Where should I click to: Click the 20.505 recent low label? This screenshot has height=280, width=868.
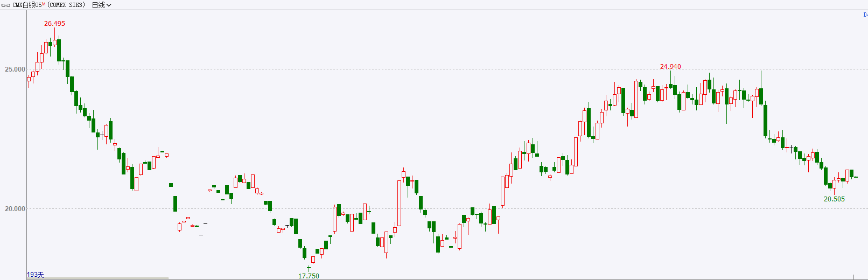point(834,199)
